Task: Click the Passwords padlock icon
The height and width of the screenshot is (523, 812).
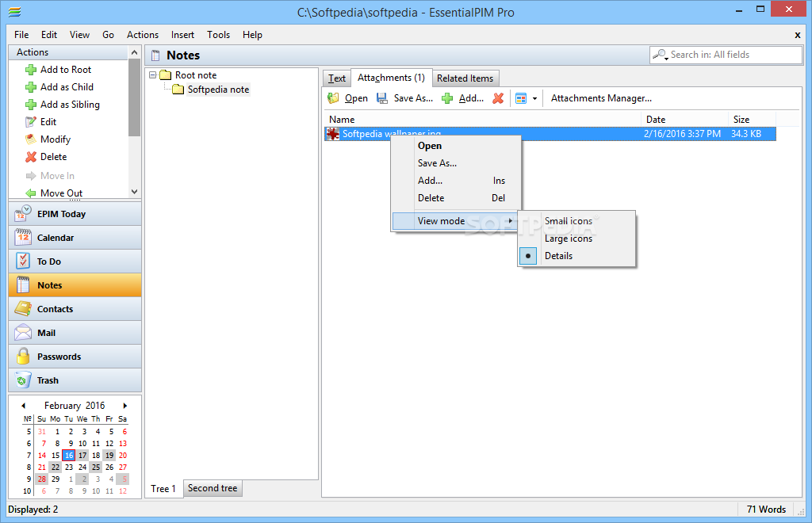Action: point(23,357)
